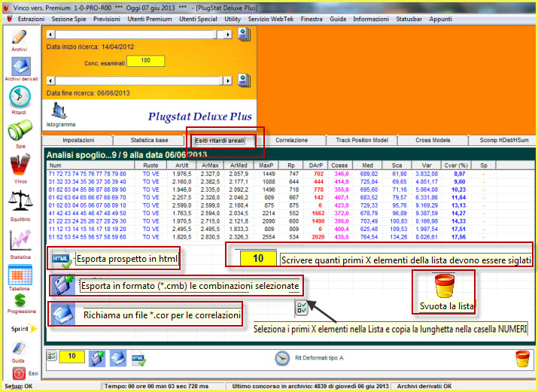Click the Cvar value 17,56
This screenshot has height=392, width=538.
pos(459,237)
